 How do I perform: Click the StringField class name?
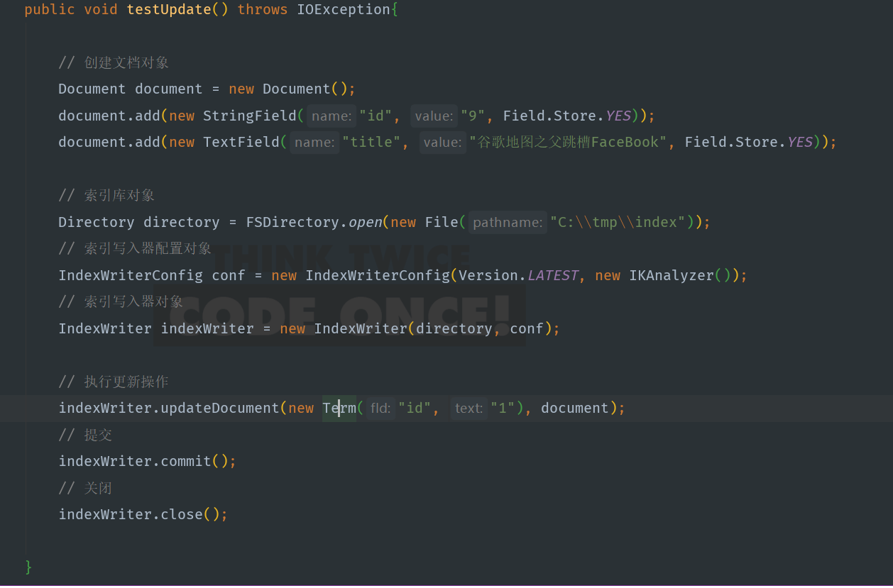250,116
